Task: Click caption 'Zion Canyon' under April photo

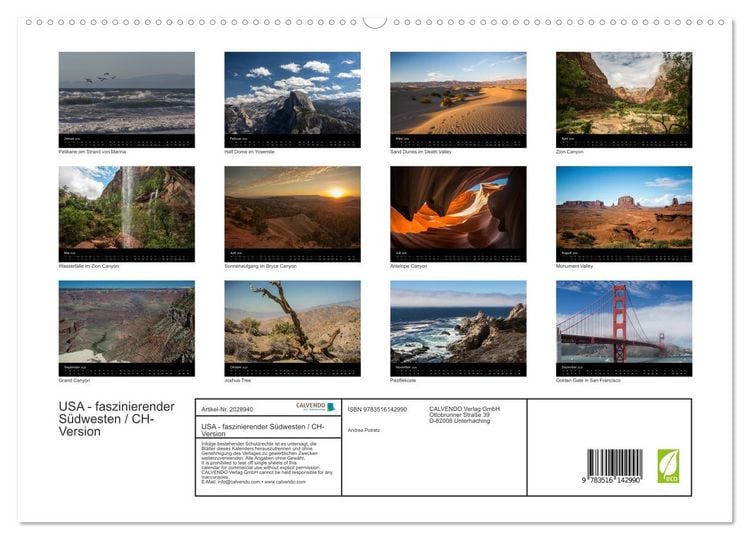Action: tap(569, 152)
